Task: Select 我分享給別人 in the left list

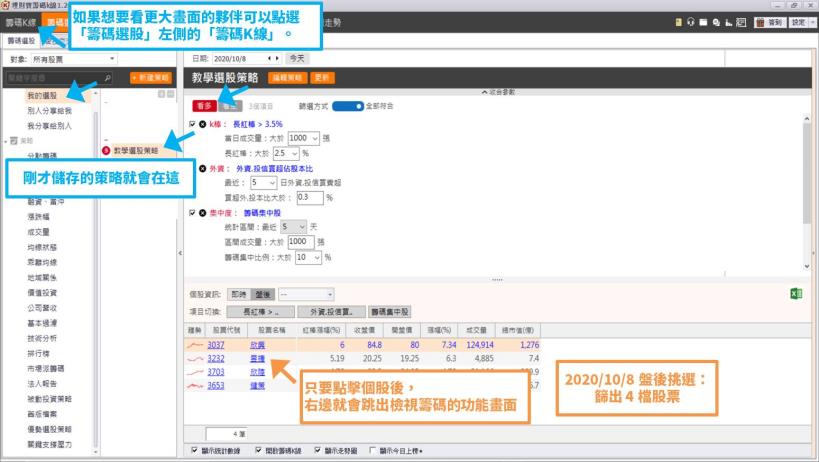Action: (x=49, y=126)
